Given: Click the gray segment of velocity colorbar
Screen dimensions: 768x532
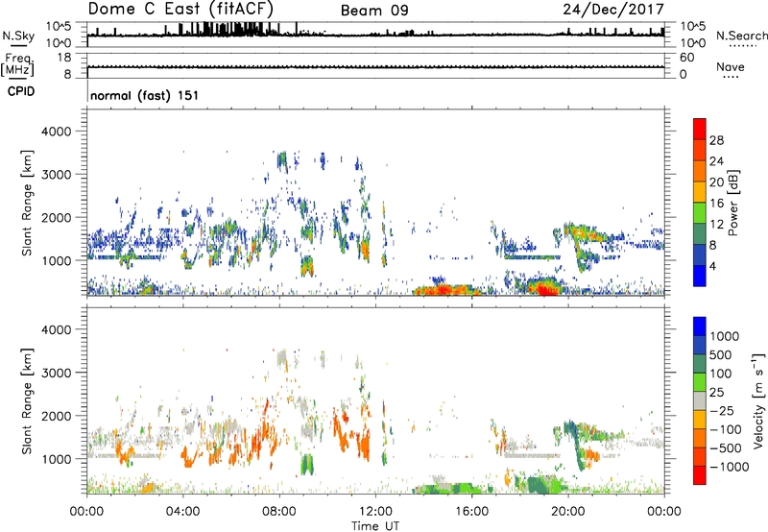Looking at the screenshot, I should 700,401.
